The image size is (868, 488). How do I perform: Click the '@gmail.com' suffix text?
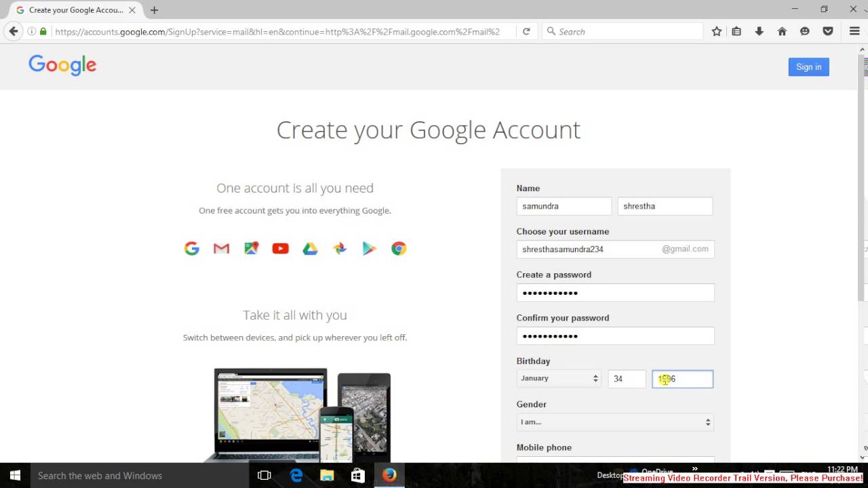[x=685, y=249]
